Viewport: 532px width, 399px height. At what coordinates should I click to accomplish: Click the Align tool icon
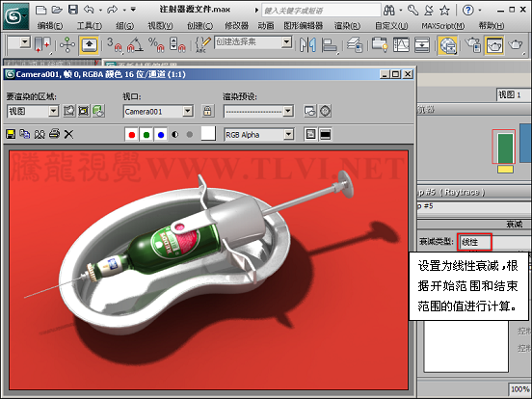(329, 45)
